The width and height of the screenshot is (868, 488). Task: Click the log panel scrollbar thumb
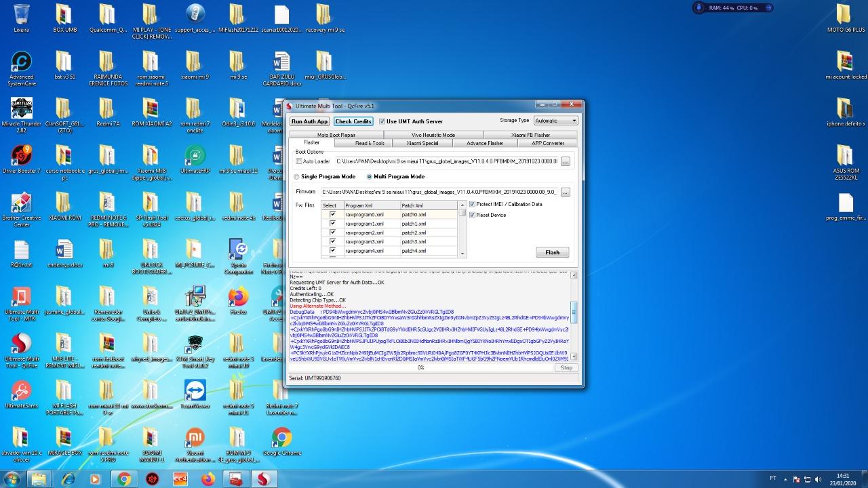pos(574,312)
